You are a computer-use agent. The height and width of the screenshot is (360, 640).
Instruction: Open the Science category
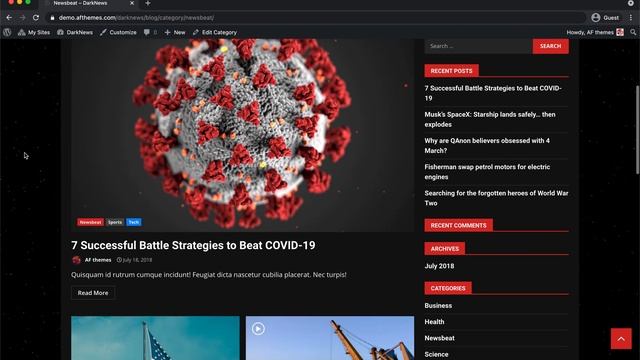point(436,354)
